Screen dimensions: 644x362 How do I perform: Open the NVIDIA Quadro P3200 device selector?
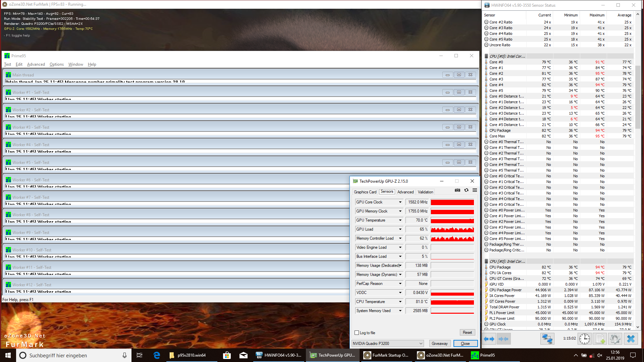point(387,344)
